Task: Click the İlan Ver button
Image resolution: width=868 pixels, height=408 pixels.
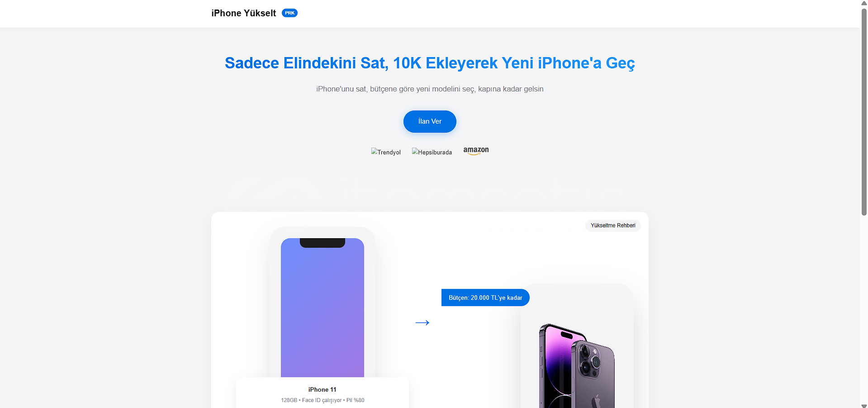Action: coord(430,121)
